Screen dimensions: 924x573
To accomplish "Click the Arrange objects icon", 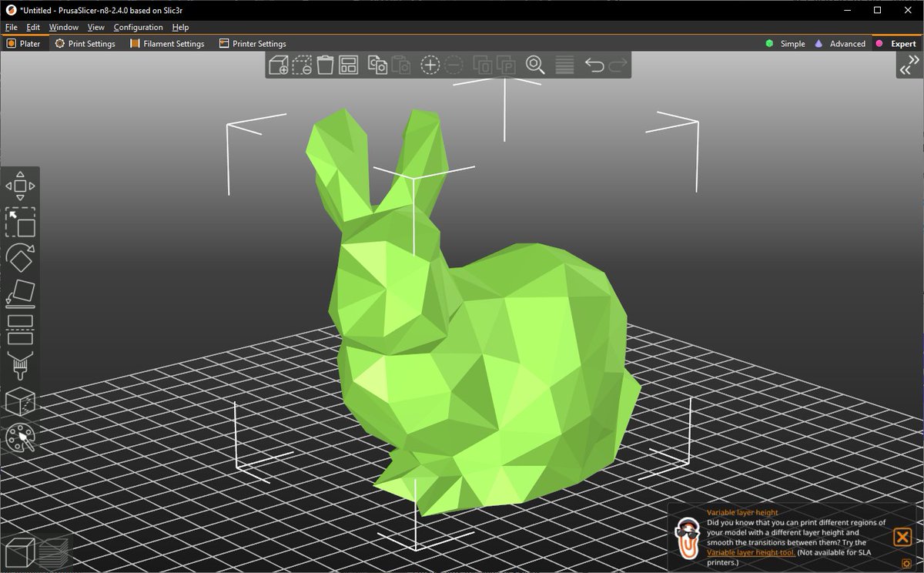I will tap(348, 65).
